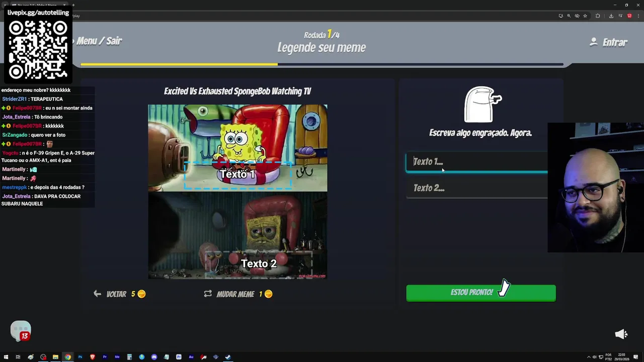This screenshot has height=362, width=644.
Task: Click the 'Legende seu meme' heading
Action: pos(321,48)
